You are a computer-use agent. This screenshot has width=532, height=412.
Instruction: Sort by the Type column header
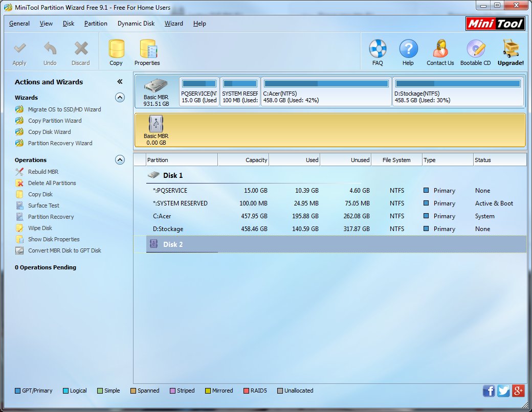(x=448, y=159)
